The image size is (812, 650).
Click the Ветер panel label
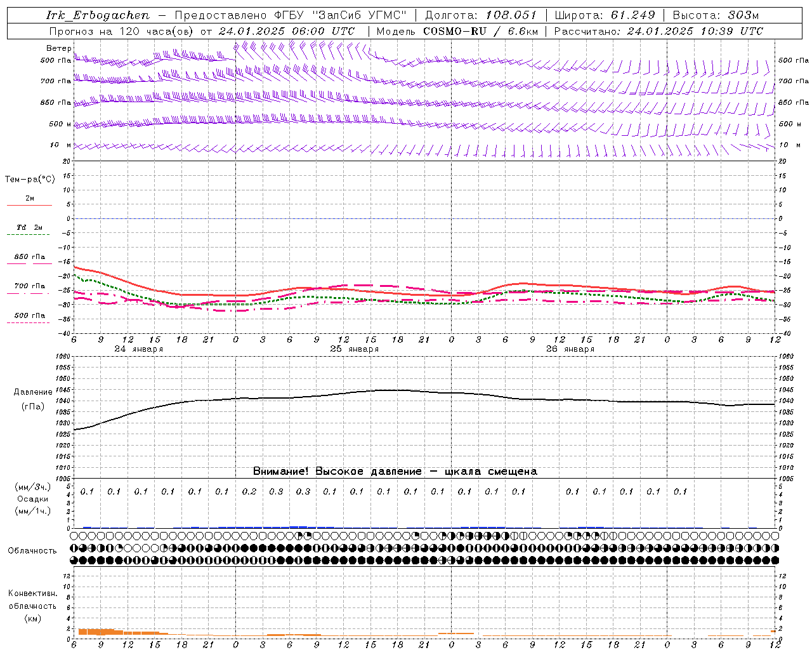(x=58, y=48)
